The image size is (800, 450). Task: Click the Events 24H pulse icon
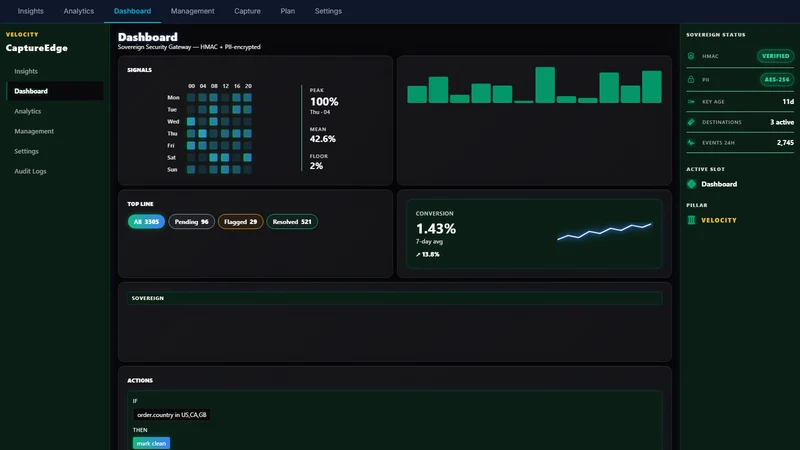(x=691, y=143)
